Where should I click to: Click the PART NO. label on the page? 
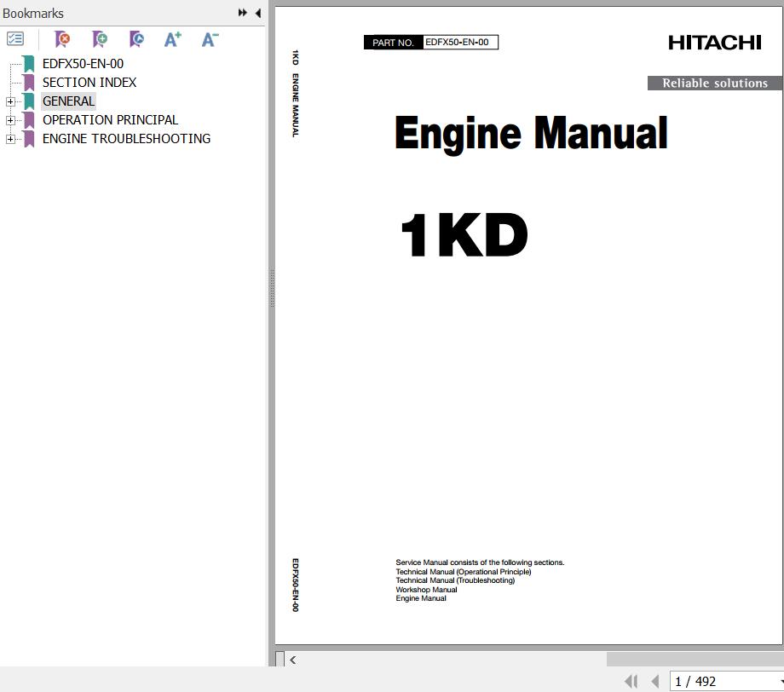tap(393, 43)
